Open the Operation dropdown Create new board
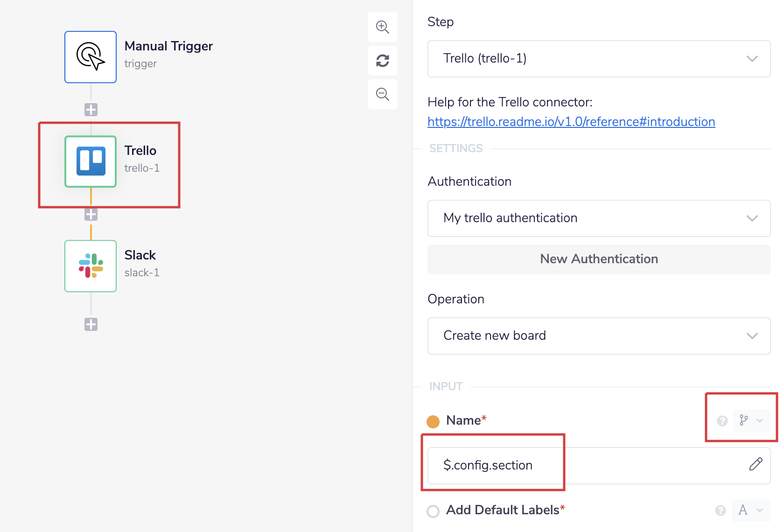Image resolution: width=784 pixels, height=532 pixels. [x=599, y=336]
